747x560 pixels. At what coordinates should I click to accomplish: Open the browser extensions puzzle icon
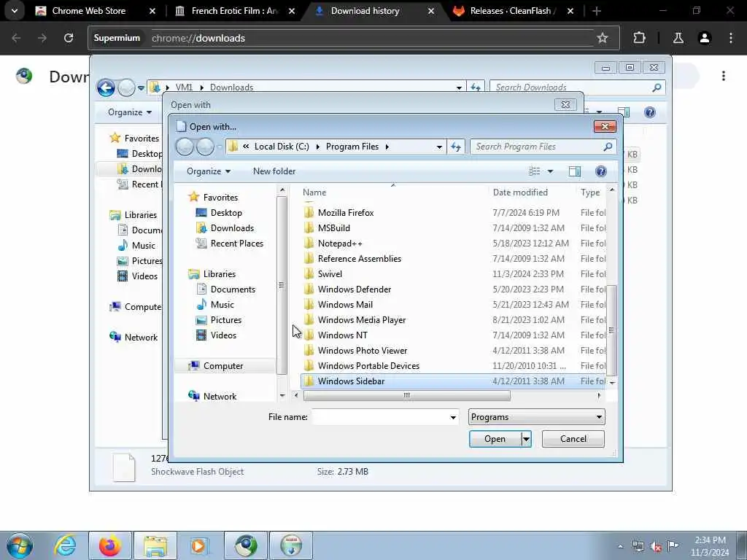pyautogui.click(x=639, y=38)
